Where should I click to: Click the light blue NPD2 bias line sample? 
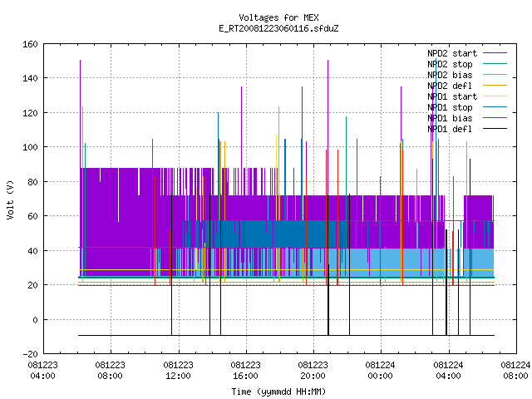(x=495, y=75)
